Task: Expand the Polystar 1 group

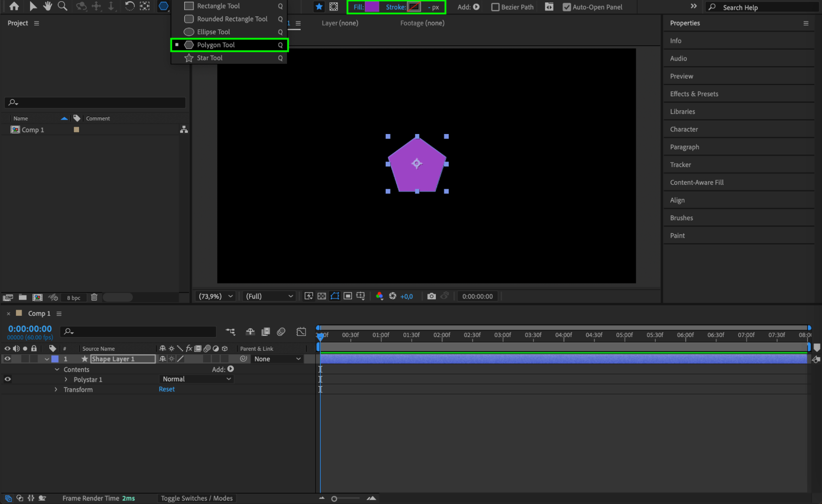Action: [x=66, y=379]
